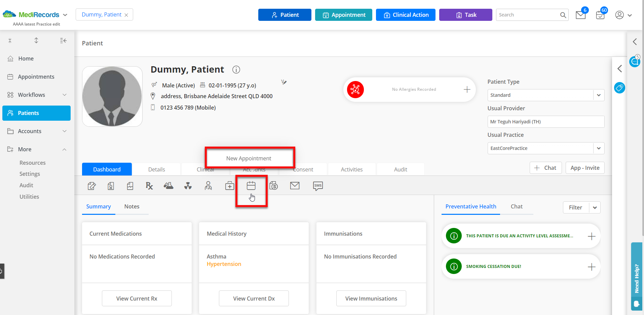Select the email envelope icon

pyautogui.click(x=295, y=185)
